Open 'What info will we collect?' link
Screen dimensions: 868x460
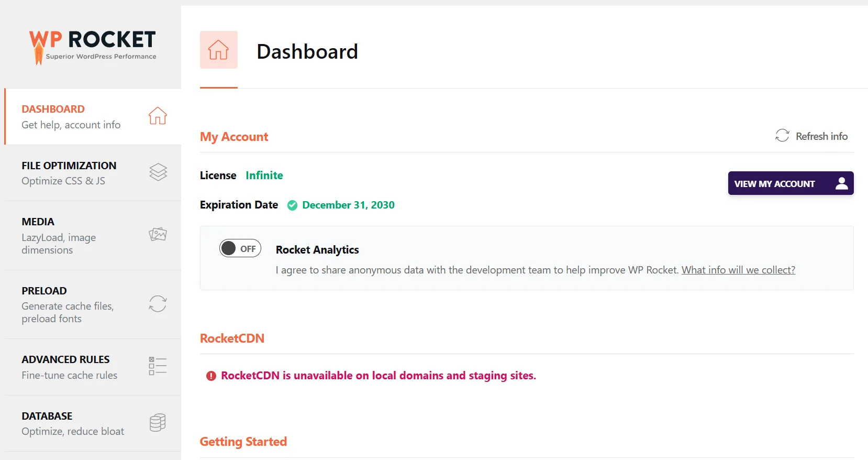pyautogui.click(x=738, y=270)
